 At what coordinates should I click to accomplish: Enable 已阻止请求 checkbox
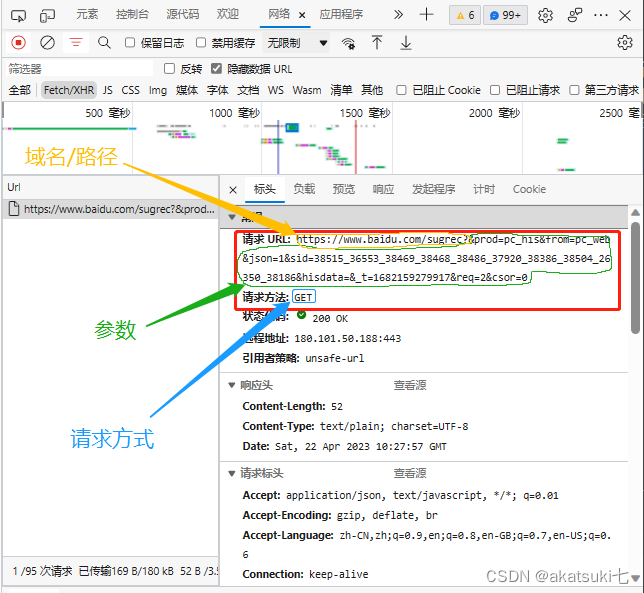[495, 90]
